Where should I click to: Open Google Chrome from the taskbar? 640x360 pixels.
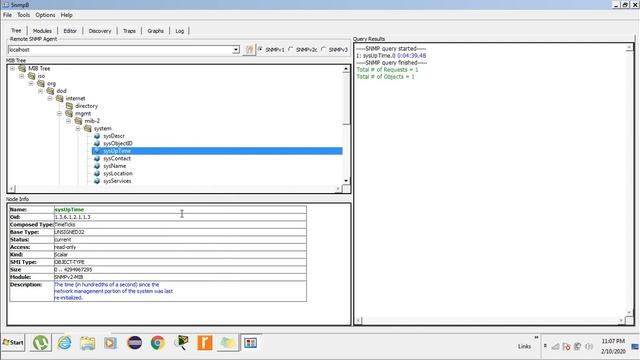[158, 343]
